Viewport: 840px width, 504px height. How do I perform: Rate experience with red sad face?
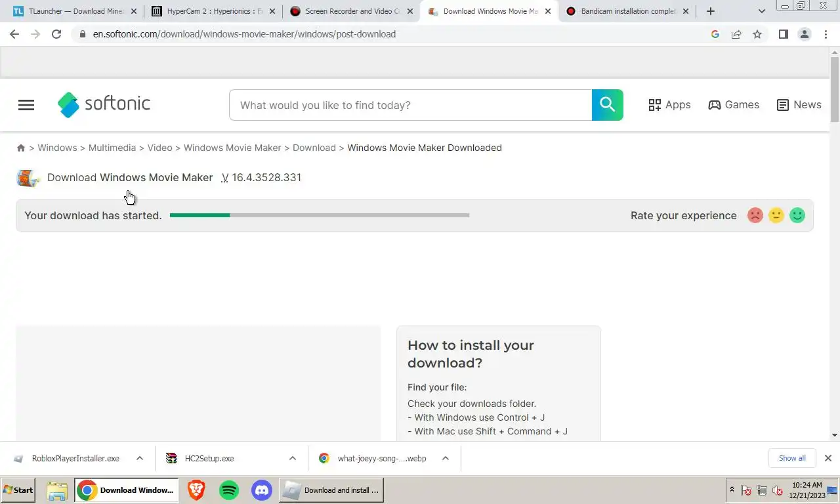coord(755,215)
